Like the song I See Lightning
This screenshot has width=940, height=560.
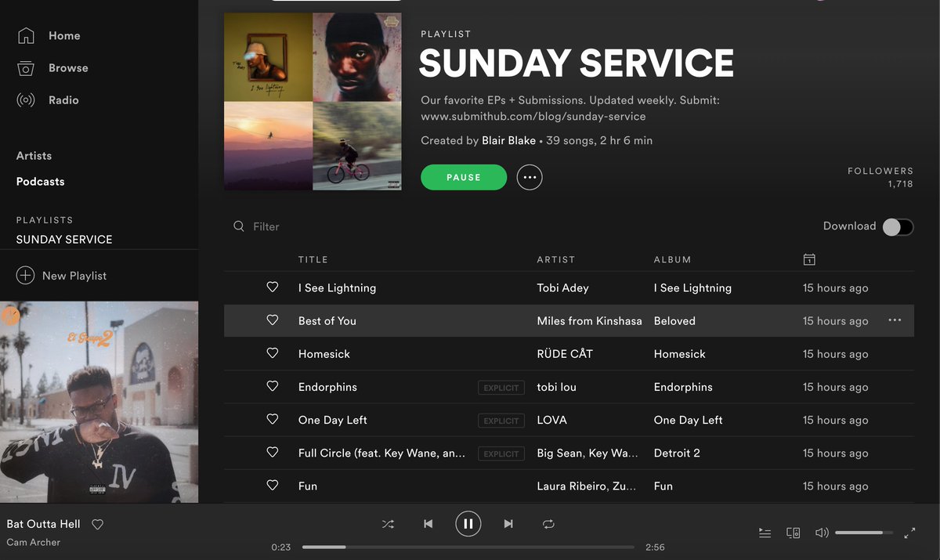pyautogui.click(x=273, y=287)
